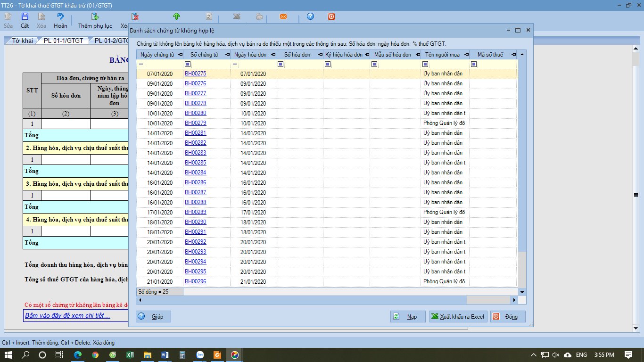Open File Explorer from taskbar

(148, 355)
